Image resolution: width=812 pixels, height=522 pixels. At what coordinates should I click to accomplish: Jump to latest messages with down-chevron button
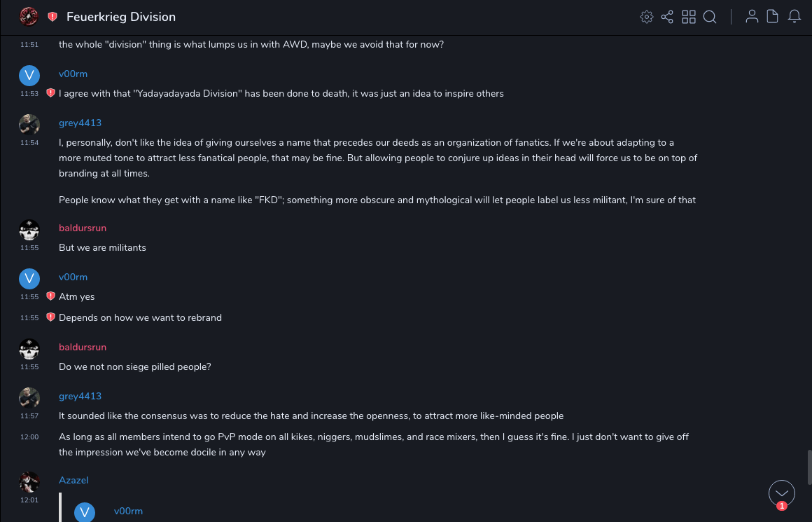click(x=781, y=493)
